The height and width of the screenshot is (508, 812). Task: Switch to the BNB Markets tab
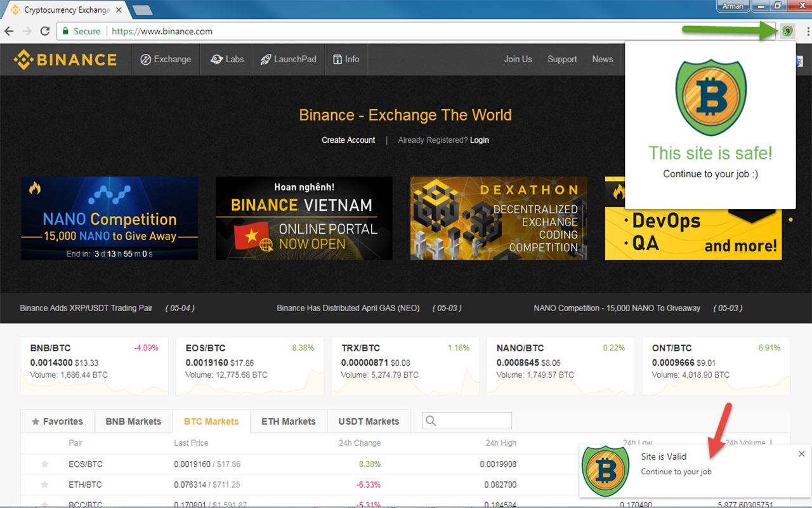click(x=133, y=422)
